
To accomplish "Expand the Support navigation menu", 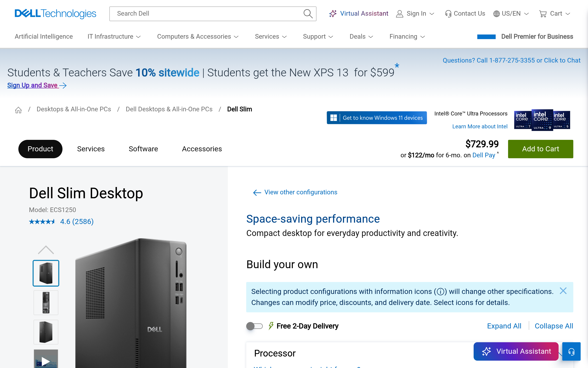I will pos(318,37).
